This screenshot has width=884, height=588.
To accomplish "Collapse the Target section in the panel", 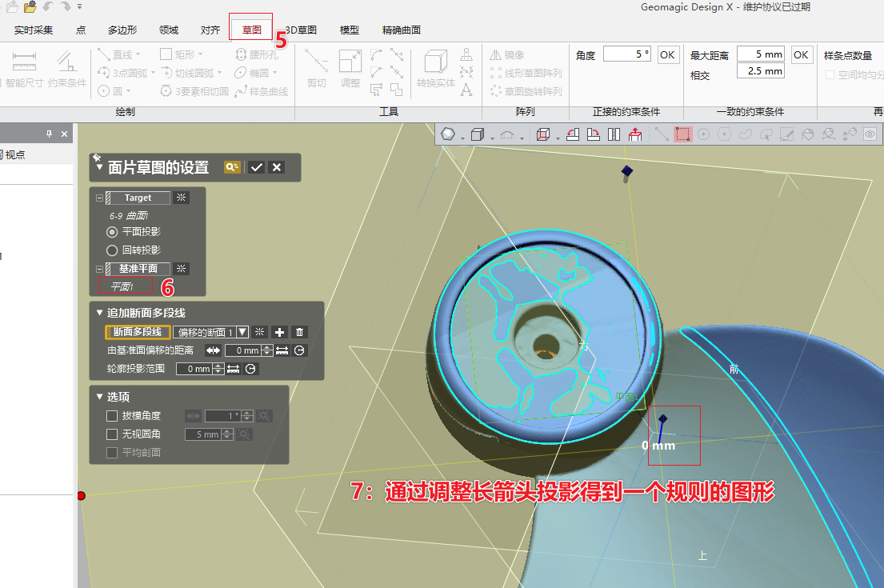I will click(99, 198).
